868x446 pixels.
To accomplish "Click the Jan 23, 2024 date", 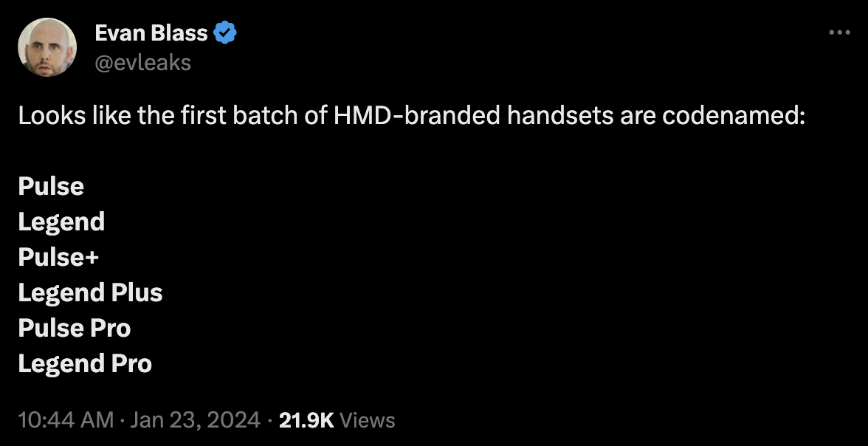I will coord(196,420).
